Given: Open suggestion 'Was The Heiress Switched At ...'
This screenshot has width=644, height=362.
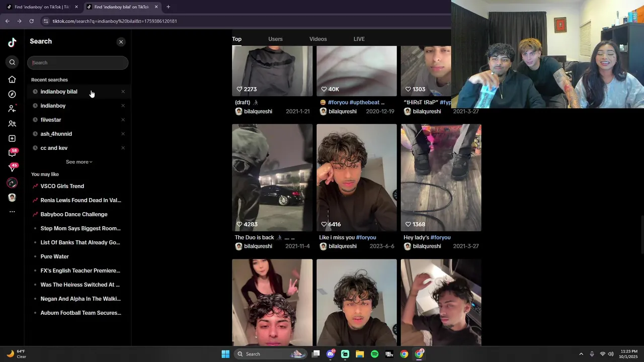Looking at the screenshot, I should coord(80,285).
